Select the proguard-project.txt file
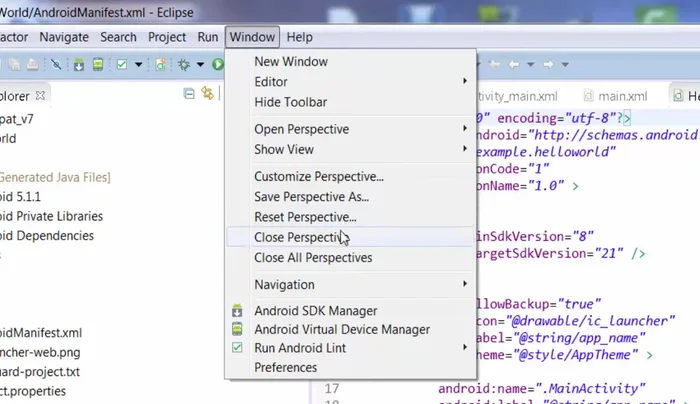 pyautogui.click(x=40, y=372)
